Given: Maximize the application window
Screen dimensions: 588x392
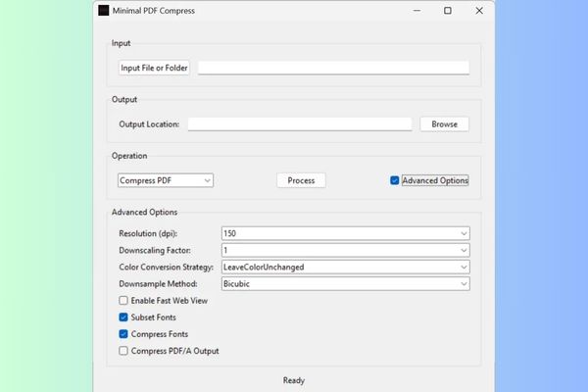Looking at the screenshot, I should (448, 11).
